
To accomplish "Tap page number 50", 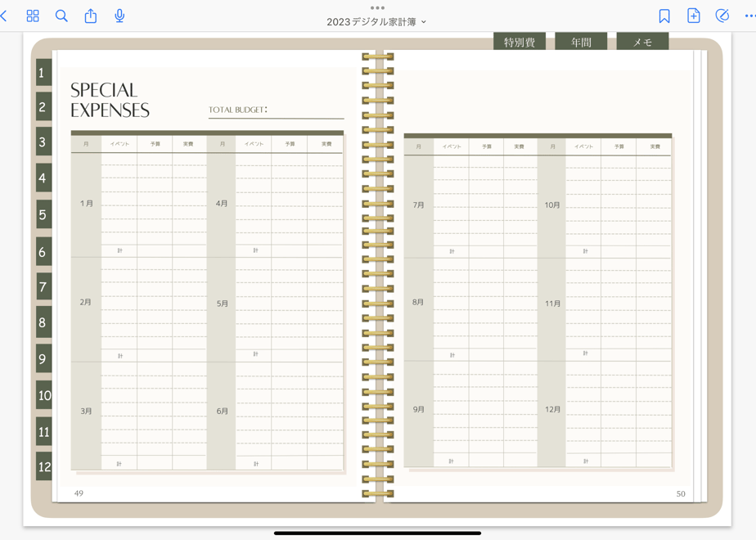I will point(681,493).
